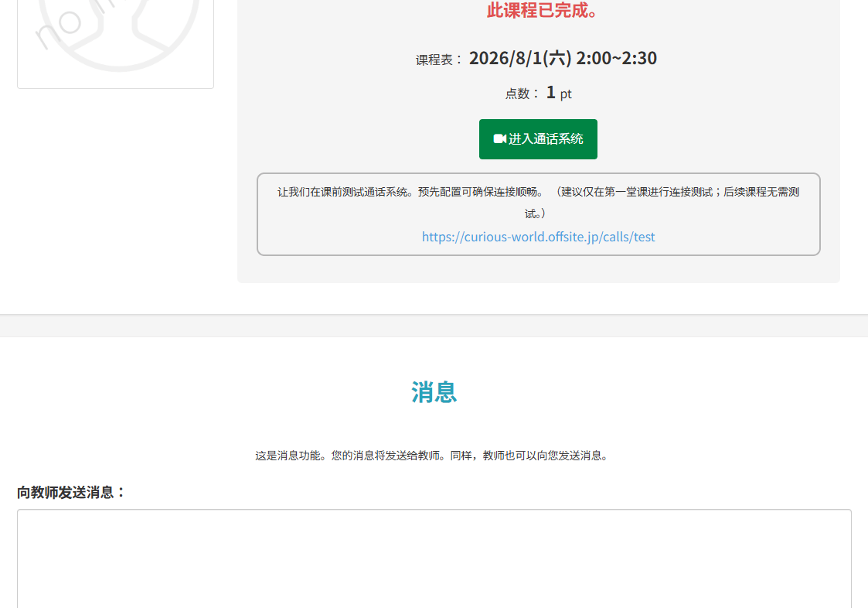
Task: Click the 课程表 label
Action: click(x=439, y=60)
